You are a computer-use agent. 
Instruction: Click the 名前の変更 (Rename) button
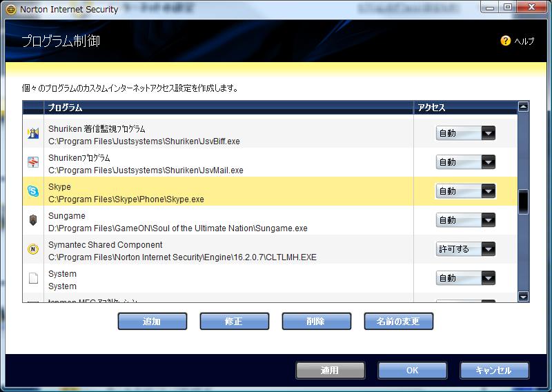(398, 321)
